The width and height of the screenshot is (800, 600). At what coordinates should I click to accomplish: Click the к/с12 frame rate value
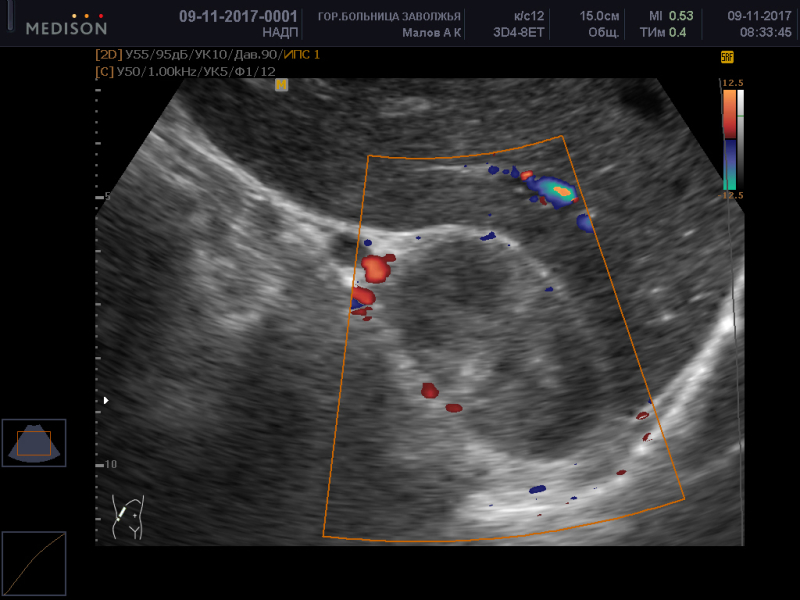(x=529, y=16)
